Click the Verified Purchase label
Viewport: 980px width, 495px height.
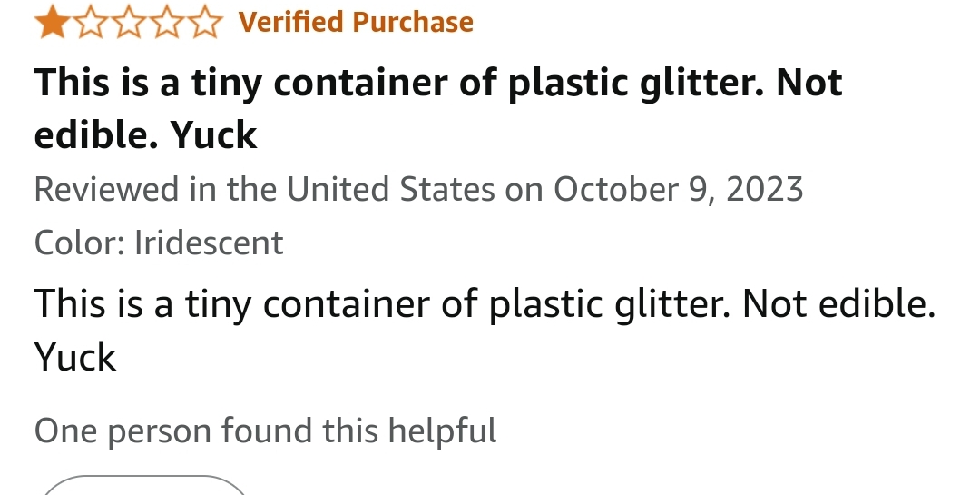(356, 22)
